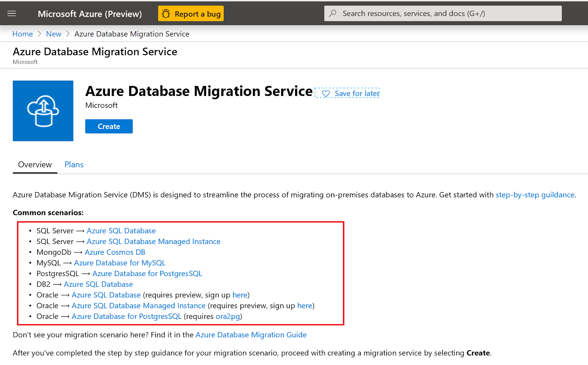Select the Overview tab
Viewport: 588px width, 365px height.
point(35,164)
